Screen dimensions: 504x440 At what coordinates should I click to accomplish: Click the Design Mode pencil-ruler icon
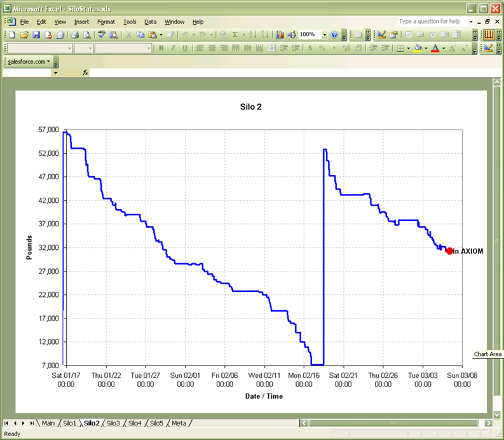click(381, 35)
